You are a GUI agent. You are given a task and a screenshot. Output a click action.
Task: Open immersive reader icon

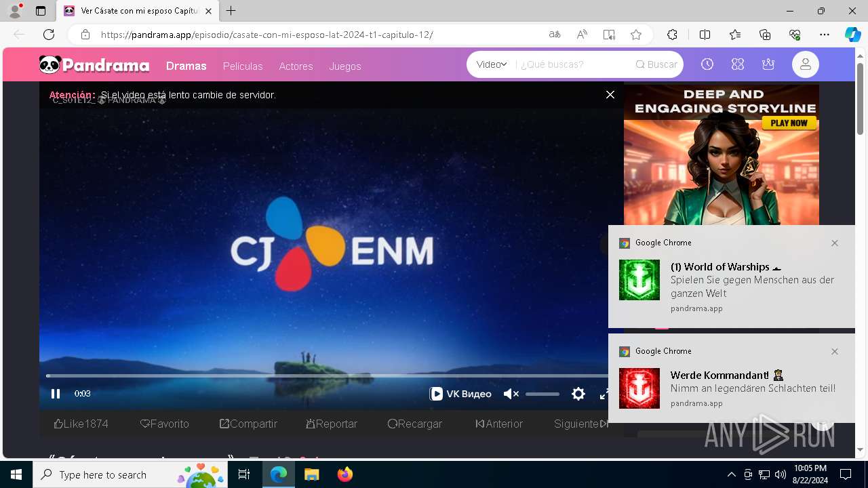(x=609, y=35)
